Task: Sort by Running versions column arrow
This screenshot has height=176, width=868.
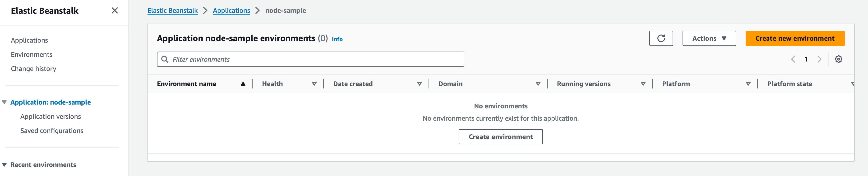Action: (643, 84)
